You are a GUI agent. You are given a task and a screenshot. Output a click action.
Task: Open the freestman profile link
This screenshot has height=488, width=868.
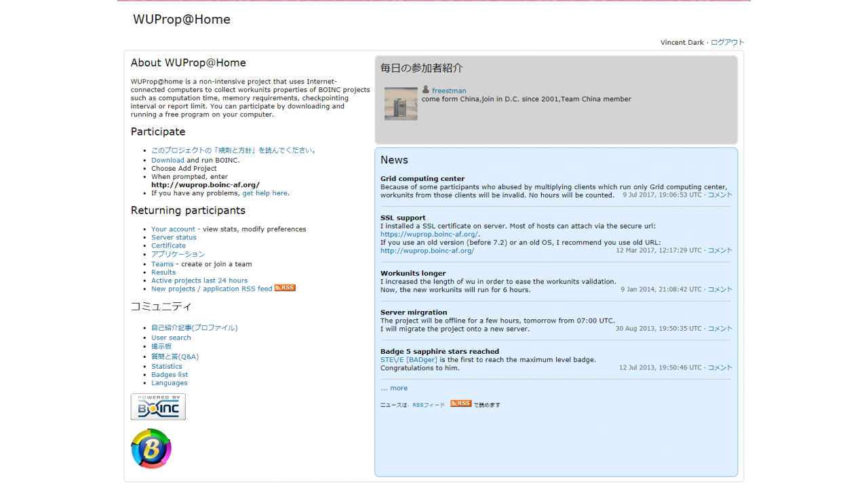[x=449, y=91]
